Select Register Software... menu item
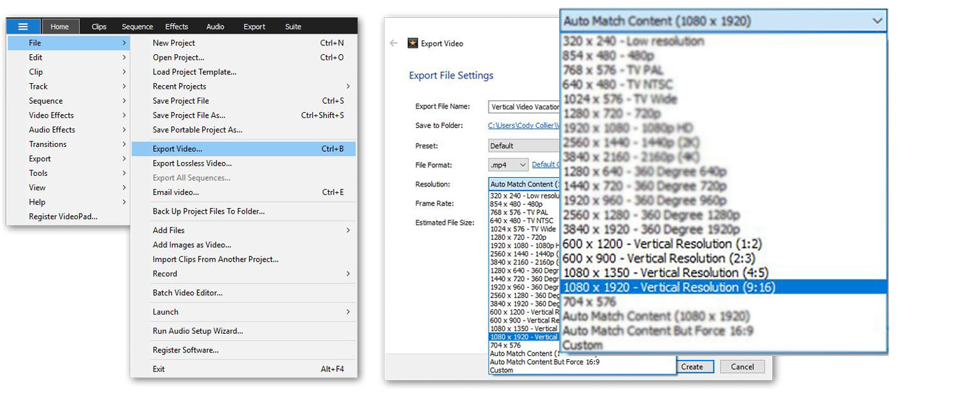The image size is (980, 395). point(243,350)
